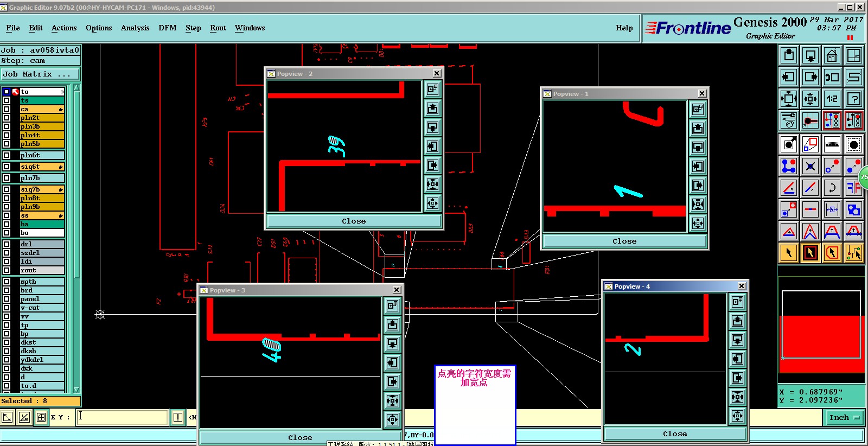Open the File menu
Image resolution: width=868 pixels, height=446 pixels.
(13, 28)
